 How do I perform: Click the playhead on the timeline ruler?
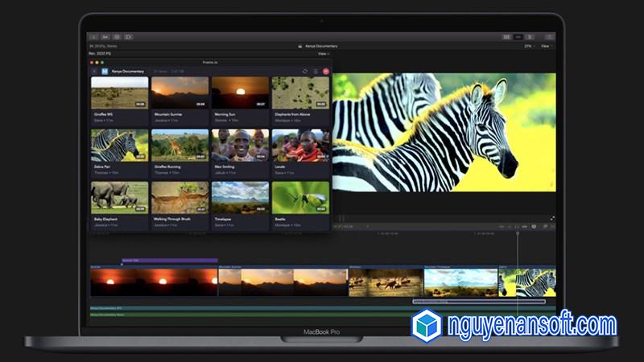pos(518,233)
